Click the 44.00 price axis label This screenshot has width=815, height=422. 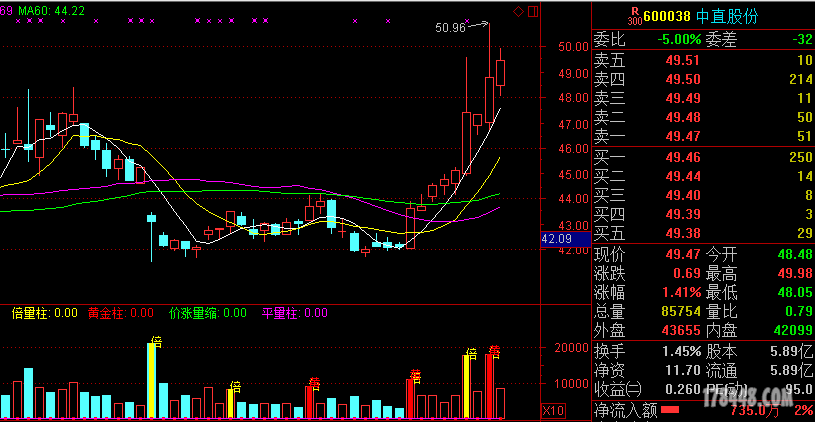point(574,199)
